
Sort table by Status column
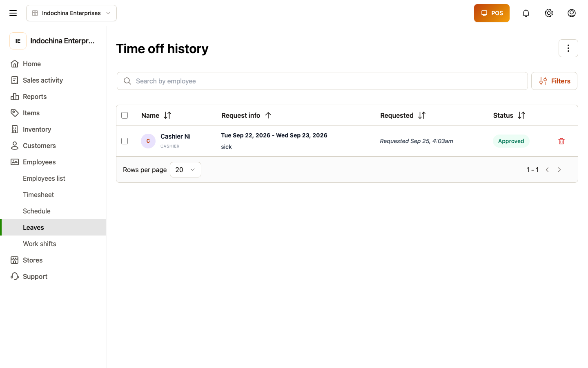[x=521, y=115]
